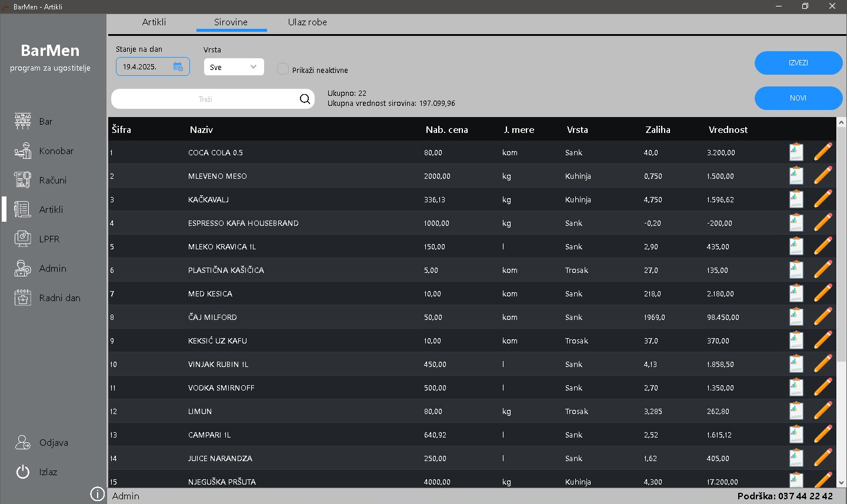Image resolution: width=847 pixels, height=504 pixels.
Task: Click the info icon at bottom left
Action: [x=97, y=494]
